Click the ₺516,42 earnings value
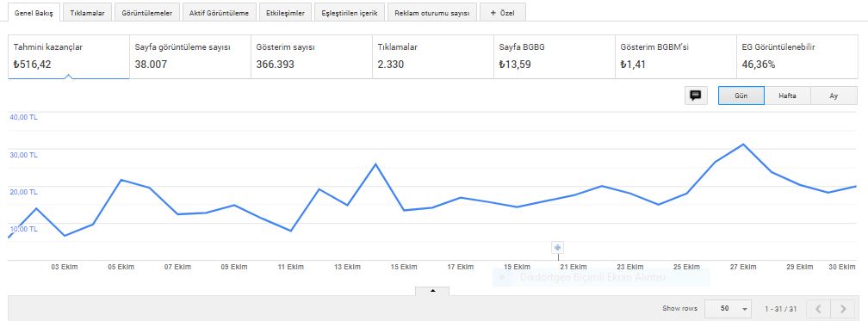 tap(32, 65)
